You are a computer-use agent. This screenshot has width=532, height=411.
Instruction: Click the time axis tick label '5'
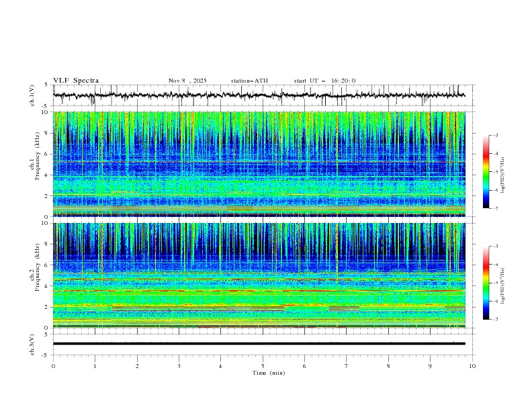[x=263, y=366]
